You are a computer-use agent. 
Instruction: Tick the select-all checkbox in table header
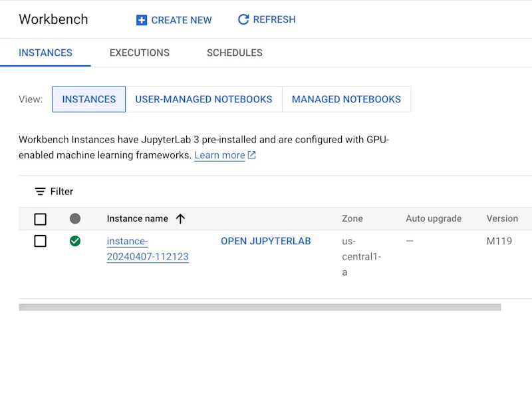coord(41,219)
